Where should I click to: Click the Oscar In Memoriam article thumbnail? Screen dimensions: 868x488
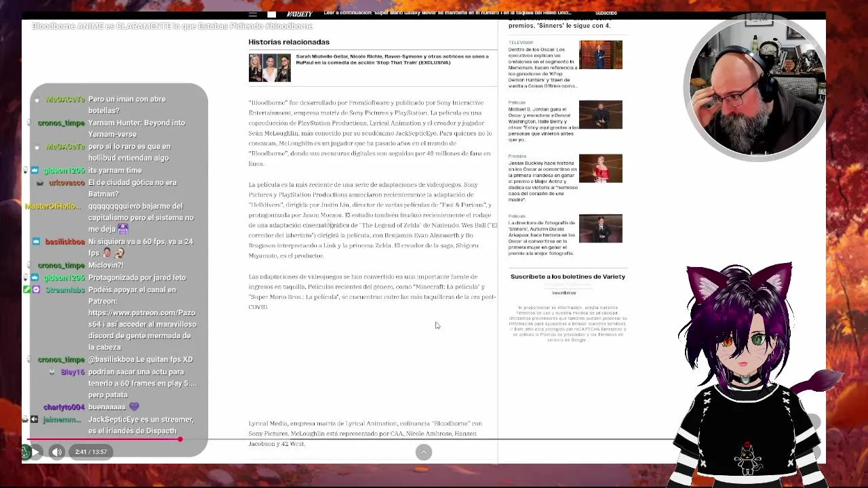(600, 55)
